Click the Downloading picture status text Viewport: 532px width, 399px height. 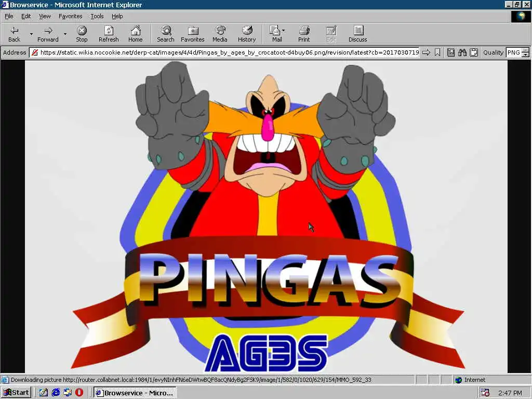point(191,380)
